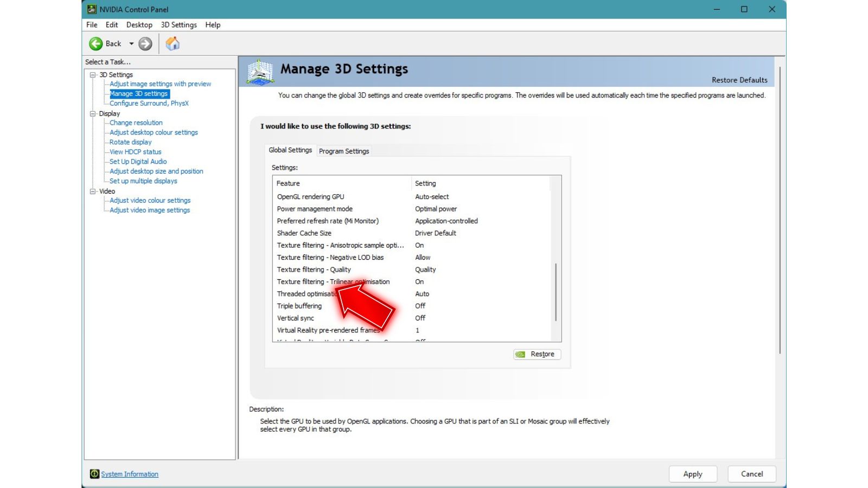The width and height of the screenshot is (868, 488).
Task: Select Texture filtering - Anisotropic sample row
Action: [x=412, y=246]
